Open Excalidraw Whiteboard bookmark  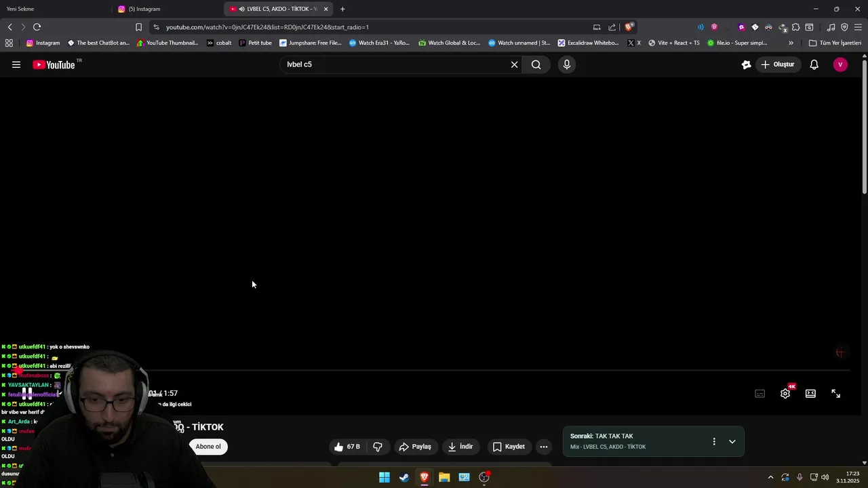pyautogui.click(x=588, y=43)
